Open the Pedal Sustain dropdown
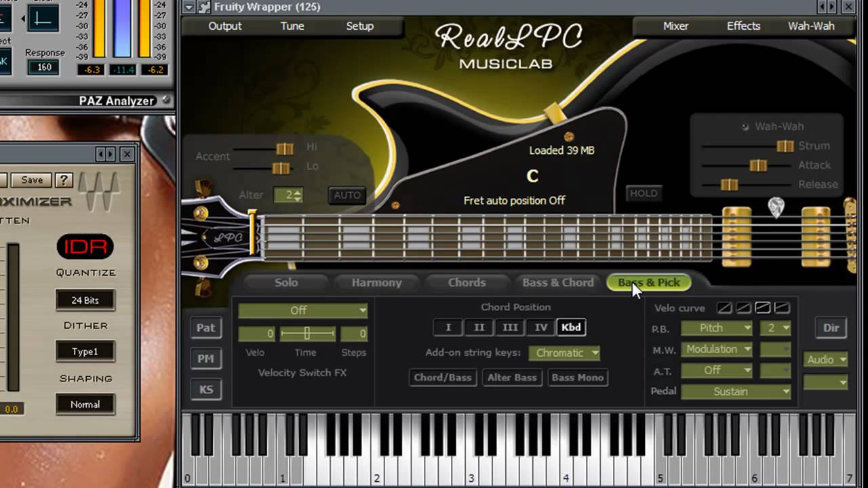The image size is (868, 488). 736,391
